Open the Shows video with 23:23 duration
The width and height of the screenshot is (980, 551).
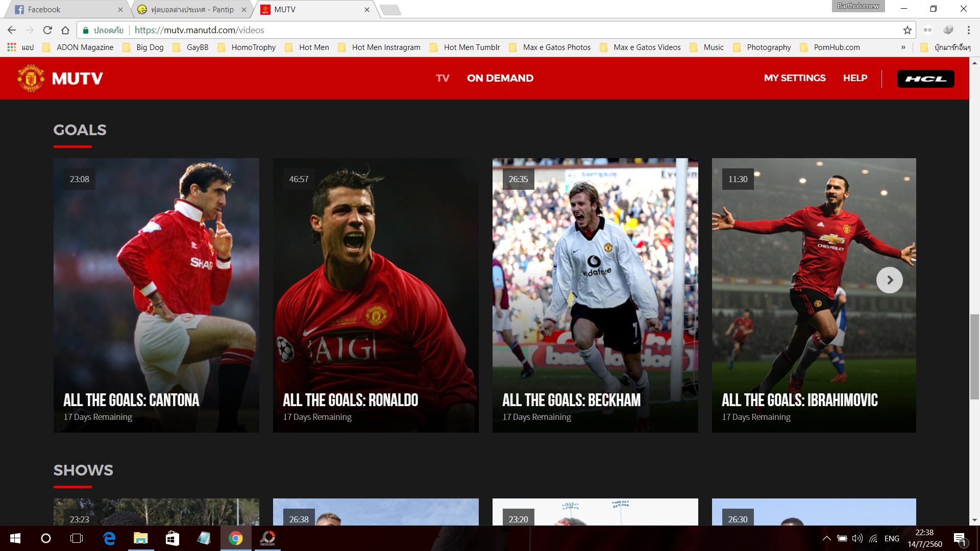pos(156,512)
